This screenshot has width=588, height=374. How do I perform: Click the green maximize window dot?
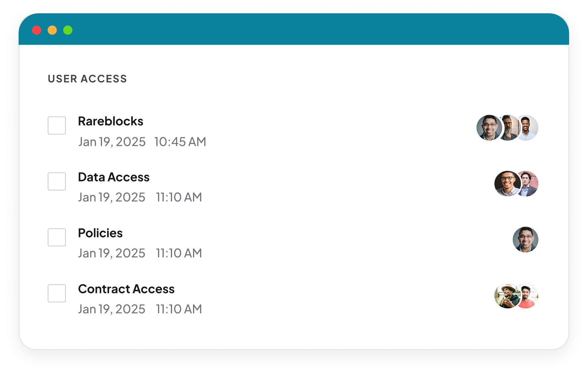68,30
